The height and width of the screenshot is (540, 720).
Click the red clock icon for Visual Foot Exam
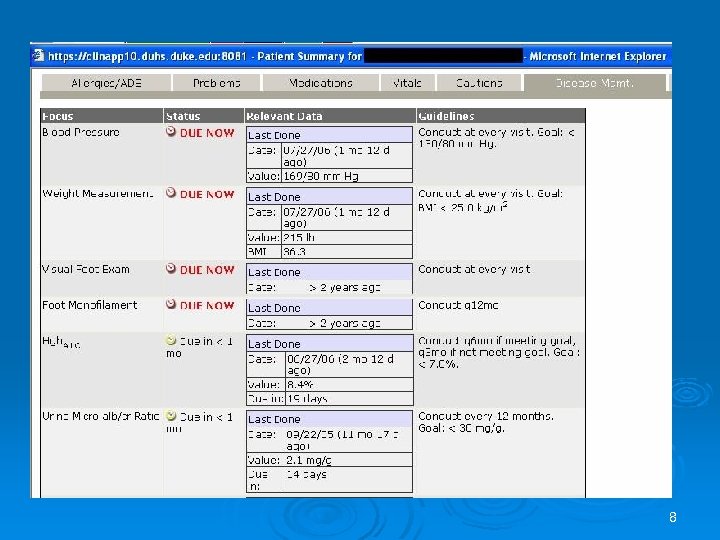click(171, 269)
